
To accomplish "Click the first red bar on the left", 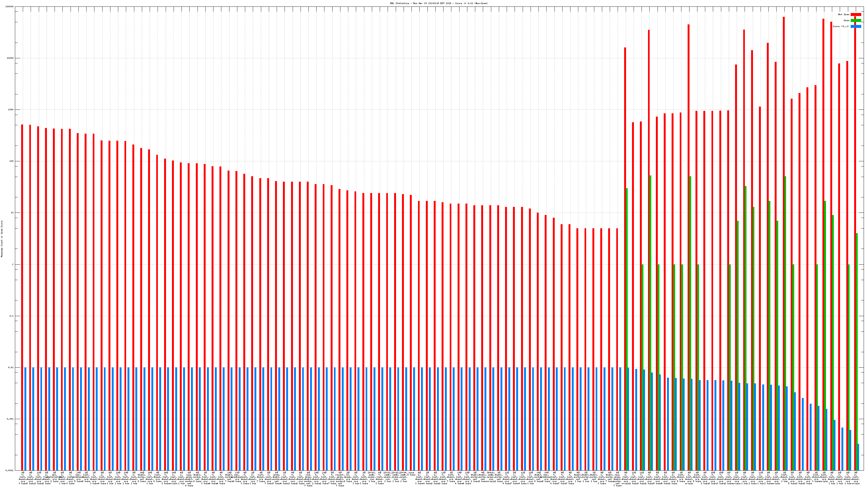I will [22, 296].
